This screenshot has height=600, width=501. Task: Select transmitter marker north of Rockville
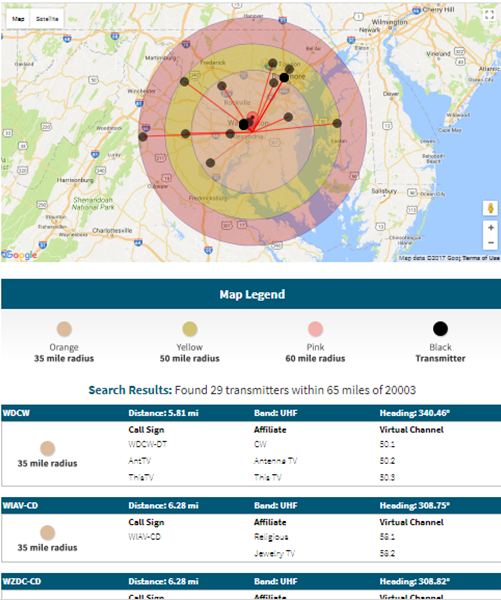pyautogui.click(x=222, y=86)
